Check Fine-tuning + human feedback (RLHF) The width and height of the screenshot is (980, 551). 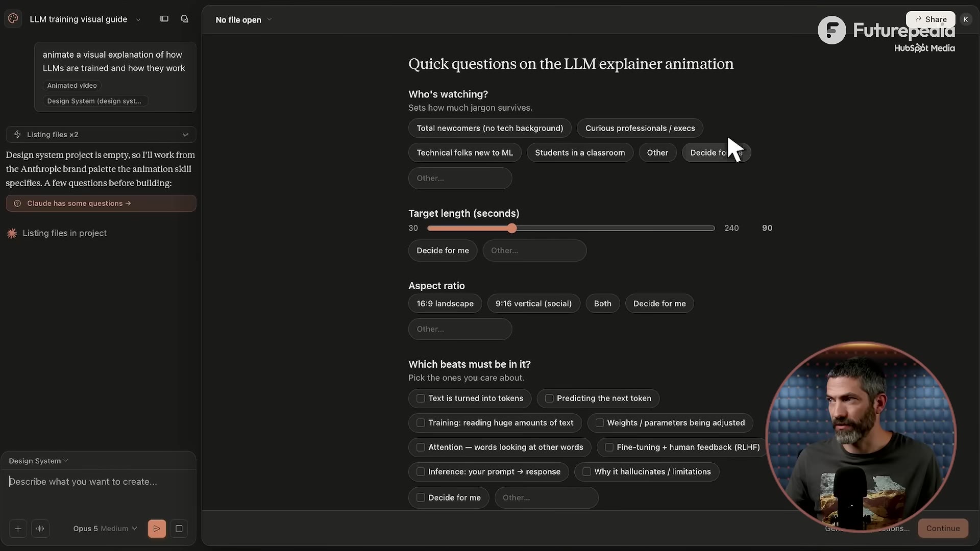point(609,447)
